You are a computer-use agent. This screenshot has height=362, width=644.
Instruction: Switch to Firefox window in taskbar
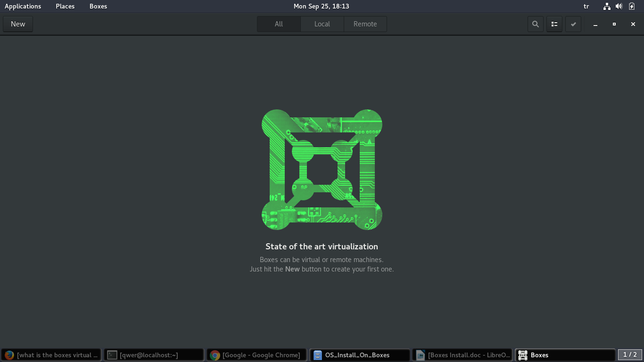[51, 355]
